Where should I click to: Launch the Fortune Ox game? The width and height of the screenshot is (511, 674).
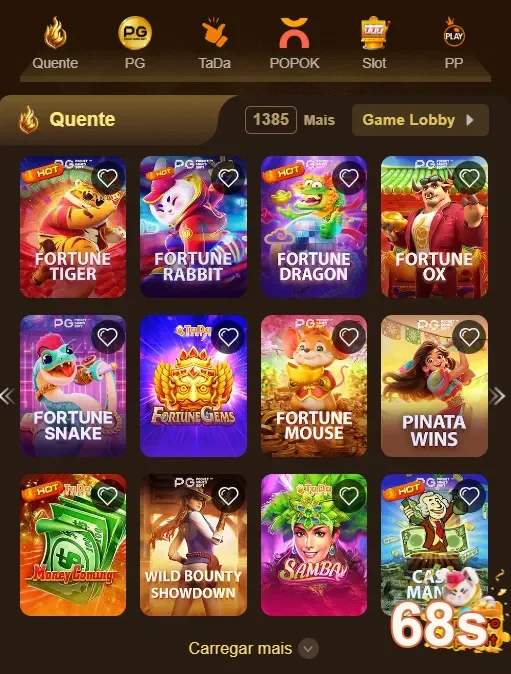click(435, 227)
